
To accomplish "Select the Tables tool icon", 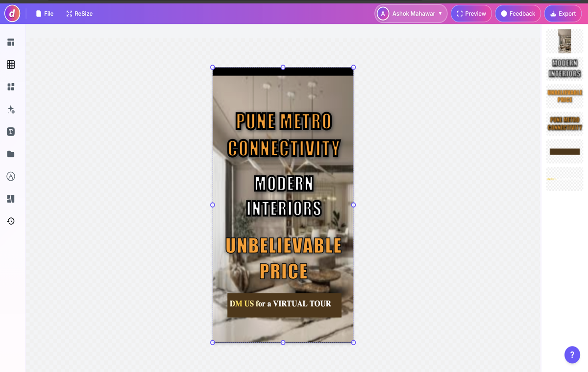I will 11,64.
